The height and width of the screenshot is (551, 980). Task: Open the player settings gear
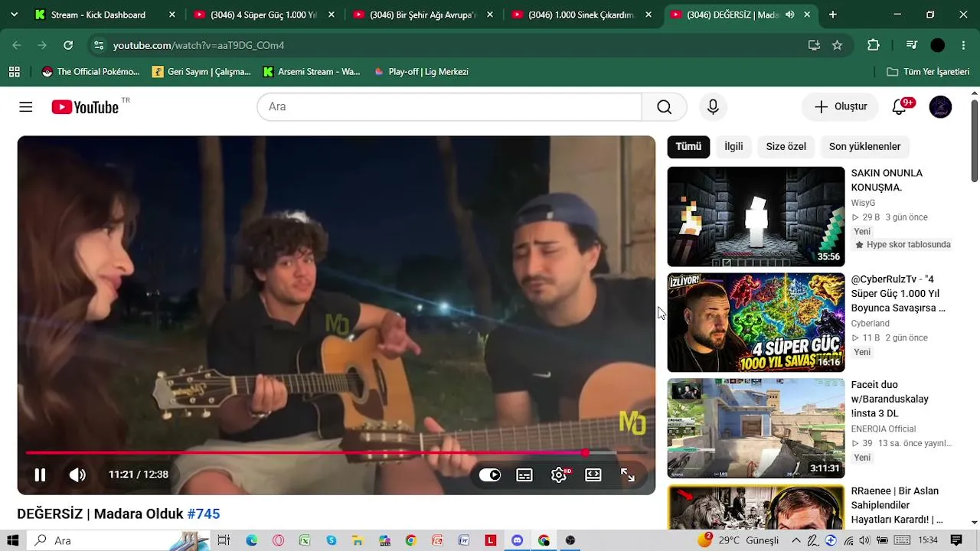(x=559, y=475)
